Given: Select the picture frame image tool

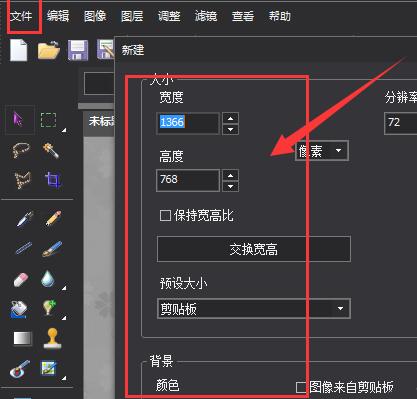Looking at the screenshot, I should click(48, 368).
